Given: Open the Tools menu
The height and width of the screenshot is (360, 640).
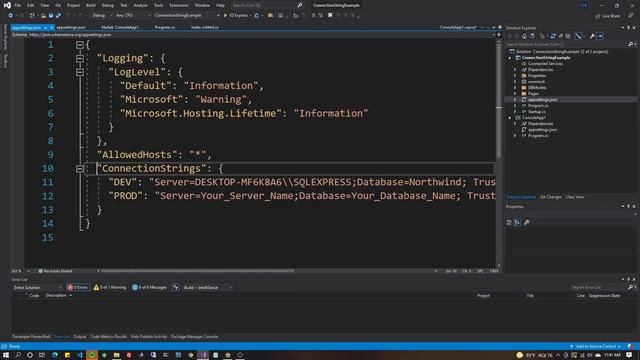Looking at the screenshot, I should [x=158, y=5].
